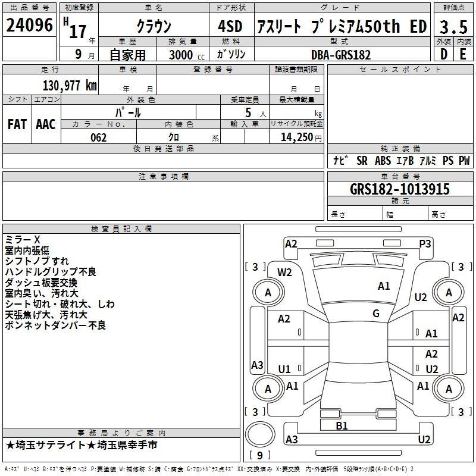Click the 事務局よりご案内 header
Image resolution: width=476 pixels, height=476 pixels.
pos(121,433)
